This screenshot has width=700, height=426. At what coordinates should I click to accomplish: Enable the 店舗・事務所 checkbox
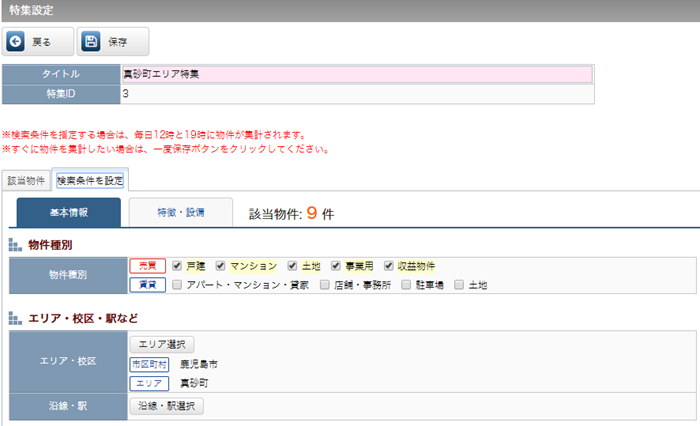coord(325,284)
